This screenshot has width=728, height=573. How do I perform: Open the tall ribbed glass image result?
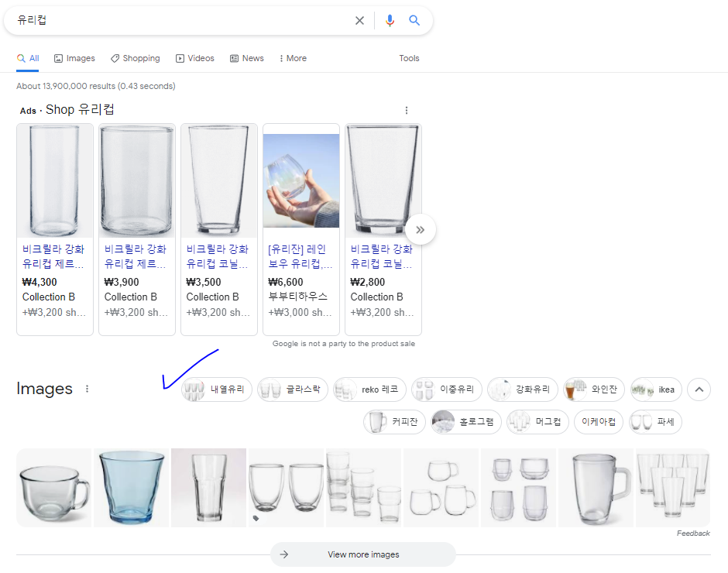(x=208, y=488)
